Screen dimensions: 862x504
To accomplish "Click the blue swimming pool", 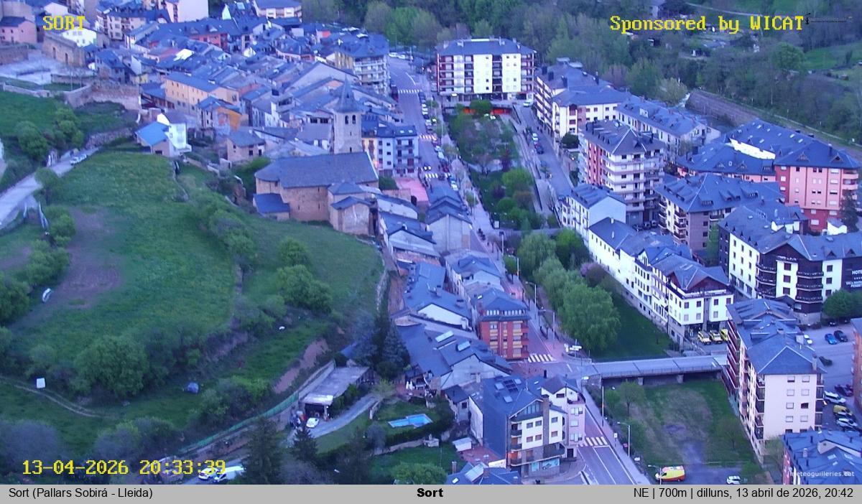I will [x=409, y=421].
